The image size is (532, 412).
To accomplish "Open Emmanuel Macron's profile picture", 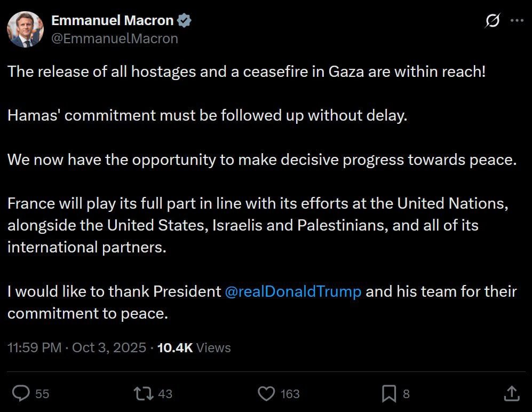I will [25, 29].
